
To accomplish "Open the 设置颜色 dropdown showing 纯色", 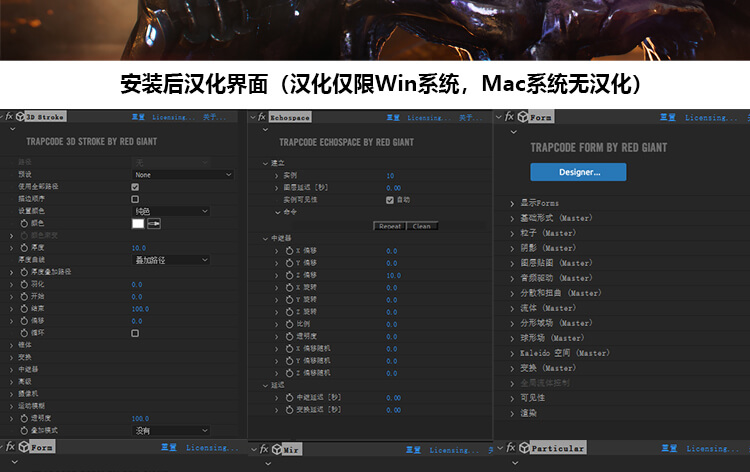I will (171, 211).
